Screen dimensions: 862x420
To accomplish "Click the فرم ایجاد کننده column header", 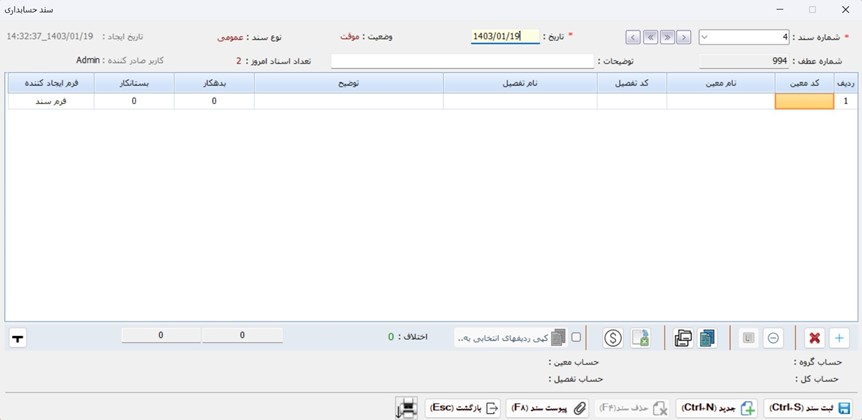I will pos(51,83).
